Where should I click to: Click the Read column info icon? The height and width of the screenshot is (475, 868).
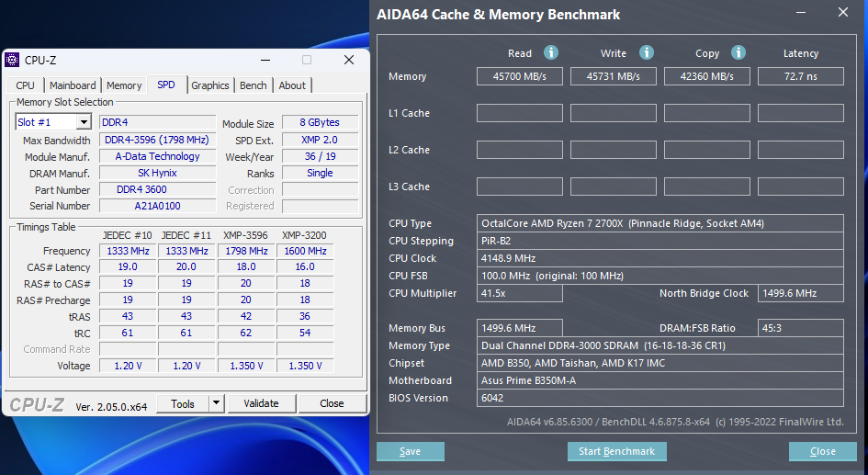[551, 52]
